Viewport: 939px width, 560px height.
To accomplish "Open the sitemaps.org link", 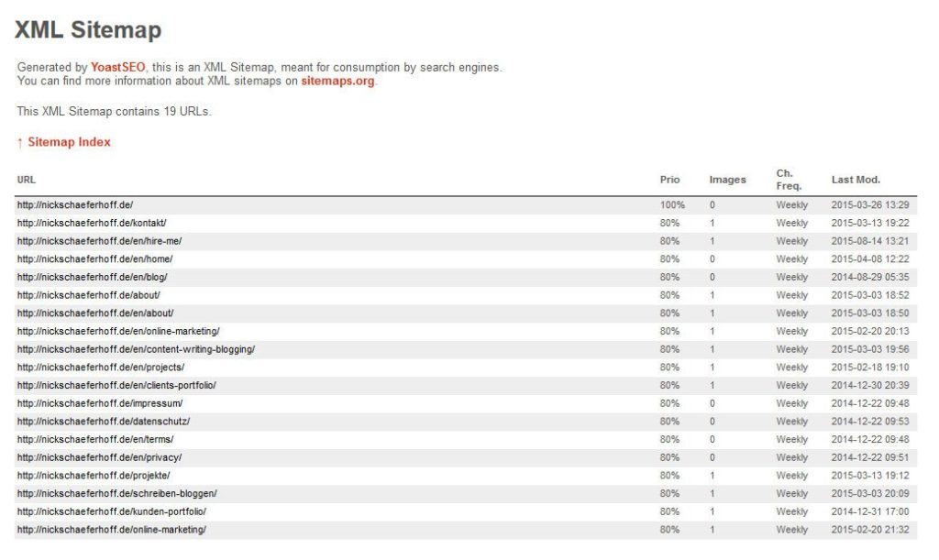I will coord(337,81).
